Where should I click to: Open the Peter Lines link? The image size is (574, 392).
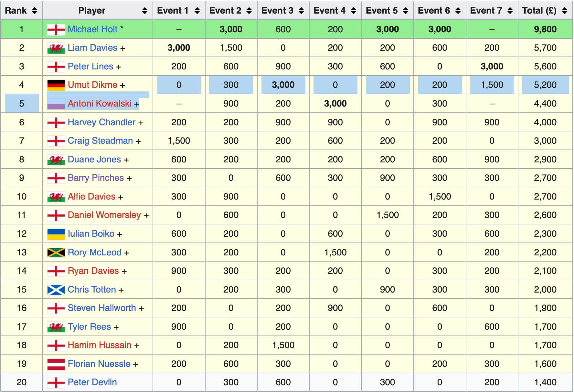(x=90, y=67)
